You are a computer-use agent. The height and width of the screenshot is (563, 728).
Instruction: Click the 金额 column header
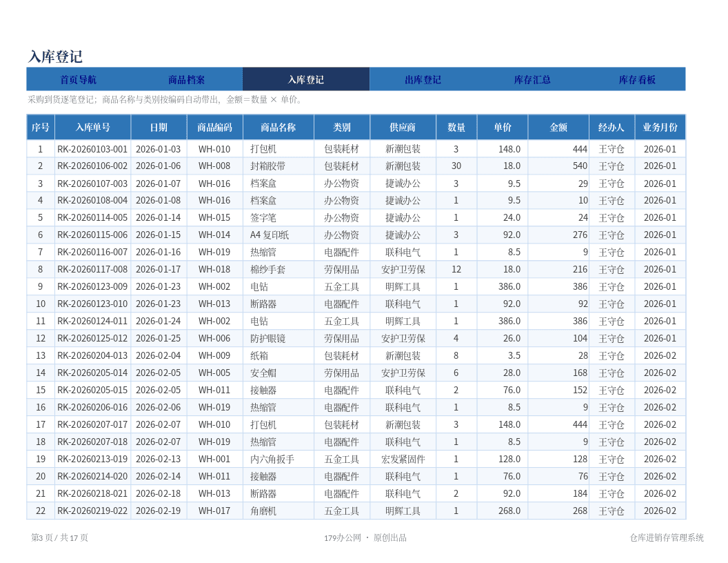coord(558,127)
